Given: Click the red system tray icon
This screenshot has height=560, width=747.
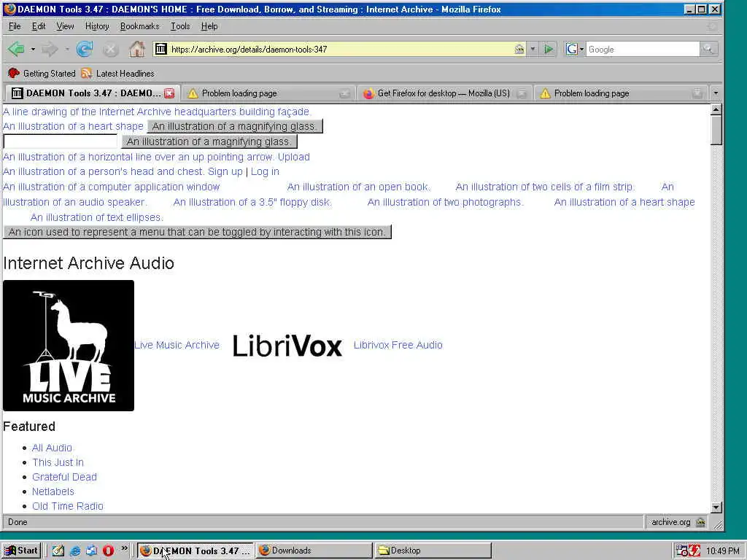Looking at the screenshot, I should click(694, 551).
